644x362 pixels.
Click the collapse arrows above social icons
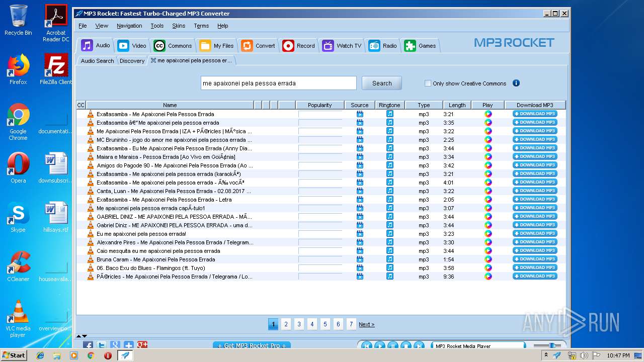click(81, 336)
